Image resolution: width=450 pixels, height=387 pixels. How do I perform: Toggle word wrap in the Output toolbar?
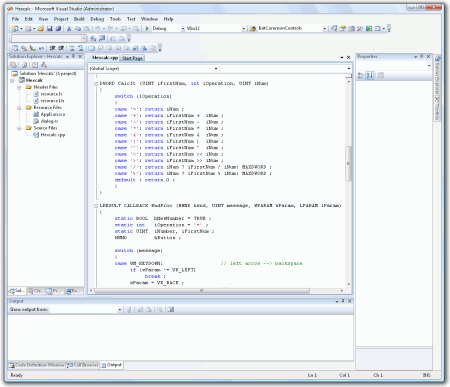tap(171, 310)
